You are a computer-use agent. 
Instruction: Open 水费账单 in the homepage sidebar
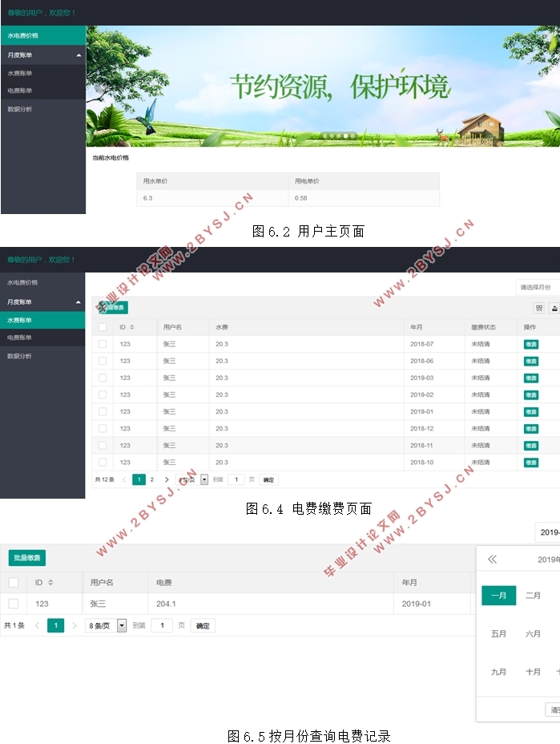click(x=43, y=73)
